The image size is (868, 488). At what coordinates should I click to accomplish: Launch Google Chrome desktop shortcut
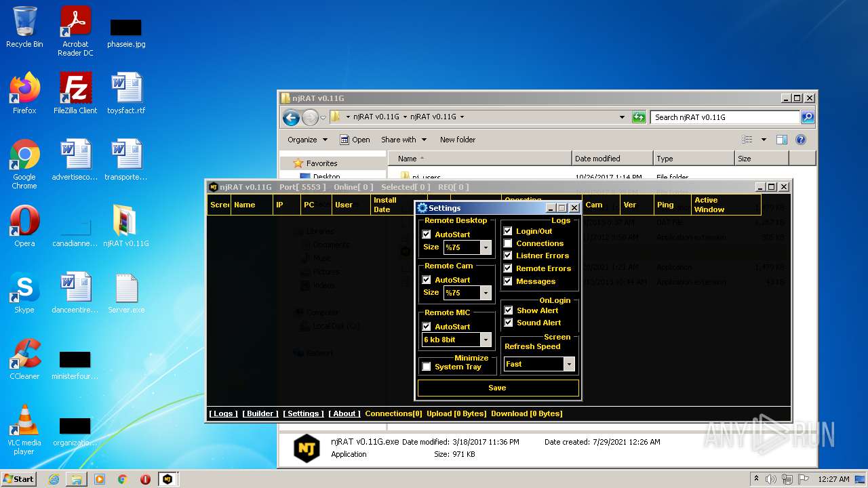(24, 164)
